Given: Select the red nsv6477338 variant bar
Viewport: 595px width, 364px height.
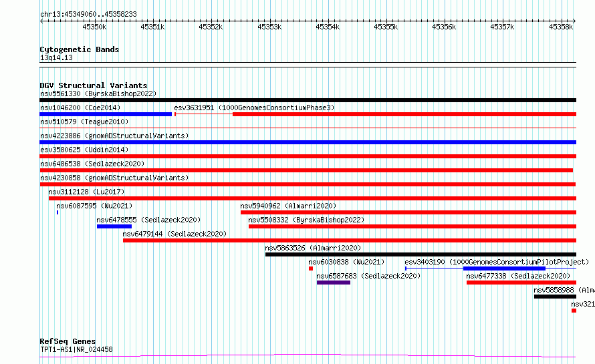Looking at the screenshot, I should 521,283.
